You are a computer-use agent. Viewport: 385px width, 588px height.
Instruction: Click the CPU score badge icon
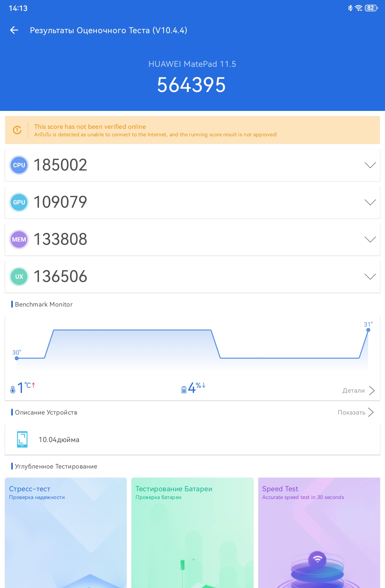pyautogui.click(x=19, y=165)
